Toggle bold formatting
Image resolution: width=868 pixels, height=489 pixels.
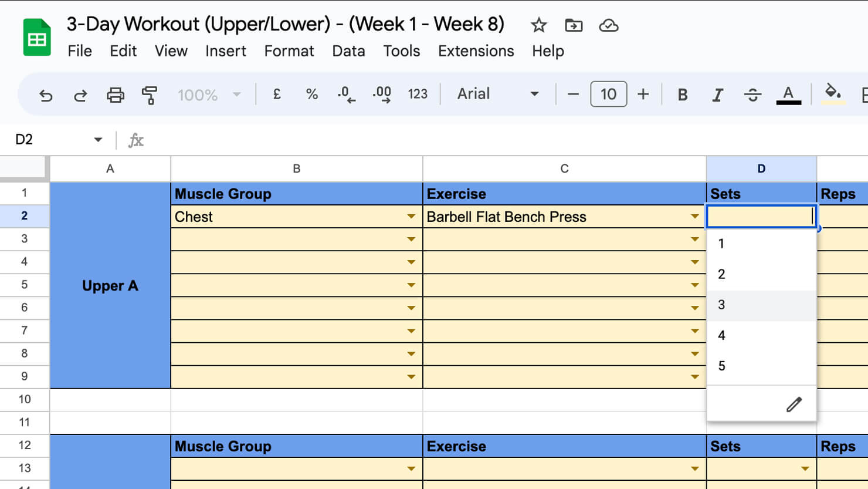(x=682, y=95)
